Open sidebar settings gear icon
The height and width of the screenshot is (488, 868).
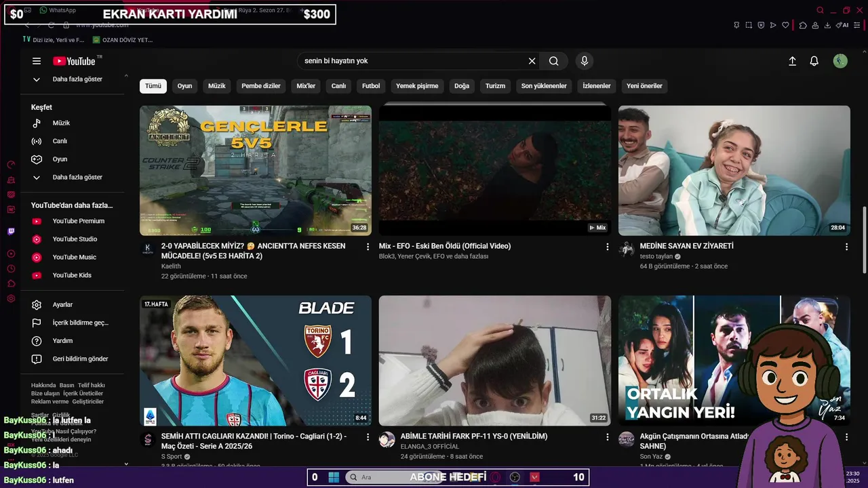[x=11, y=298]
